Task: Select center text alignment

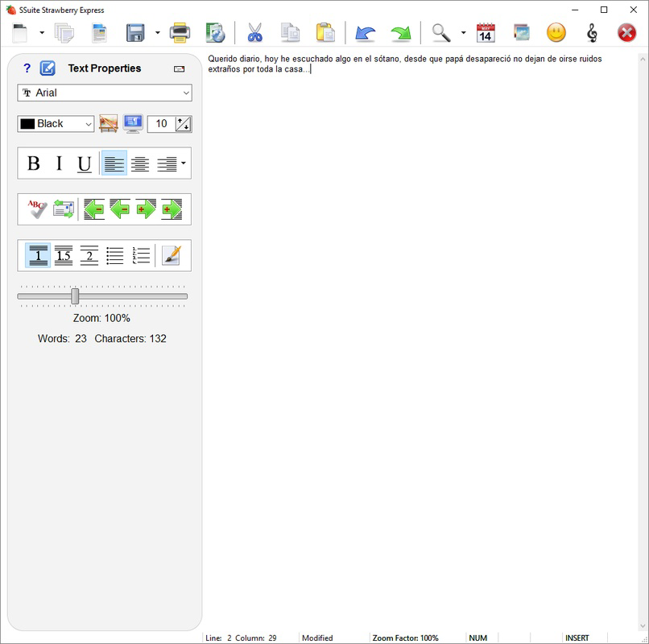Action: click(140, 163)
